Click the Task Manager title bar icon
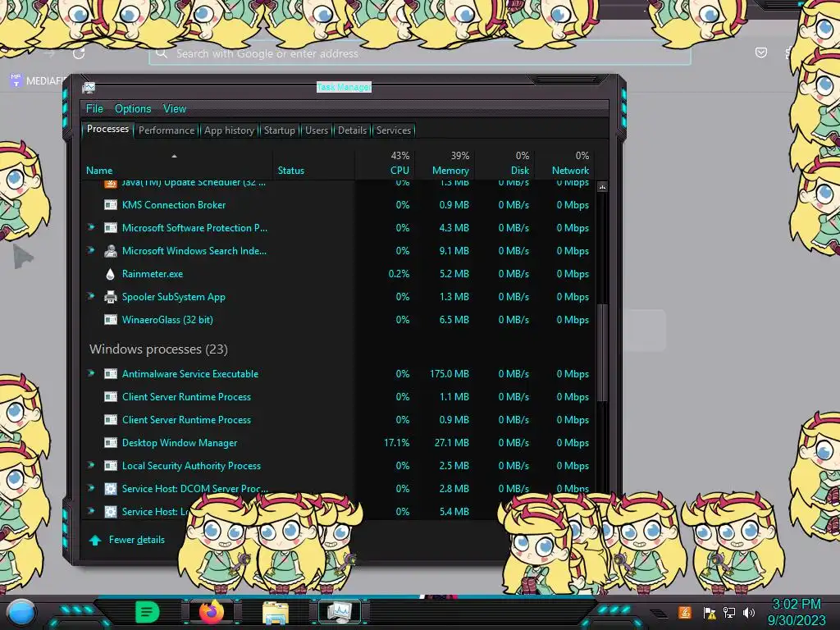Screen dimensions: 840x630 click(x=89, y=87)
